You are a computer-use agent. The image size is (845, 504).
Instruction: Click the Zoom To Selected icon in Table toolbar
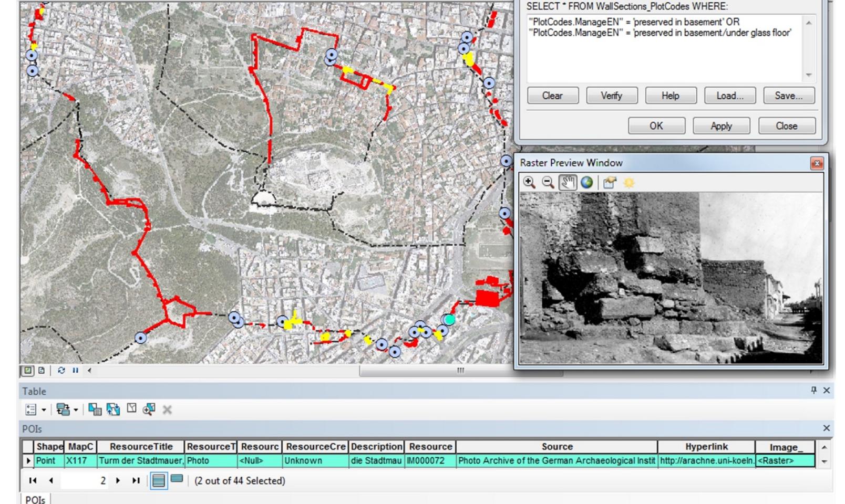pyautogui.click(x=149, y=409)
